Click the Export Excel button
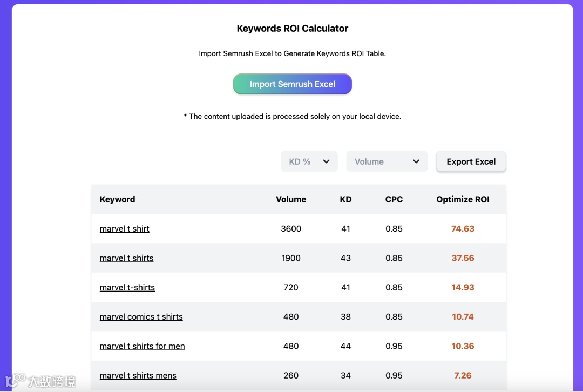Image resolution: width=583 pixels, height=392 pixels. coord(471,161)
